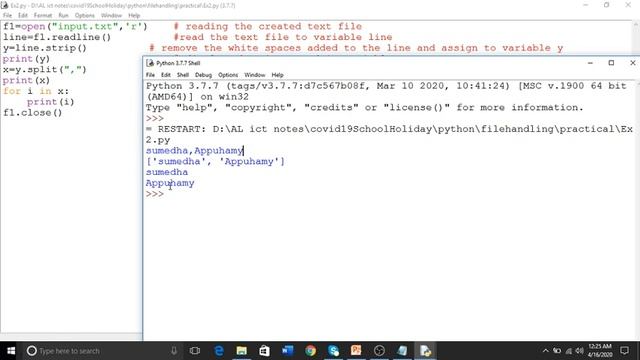Switch to the notepad app on taskbar
Image resolution: width=640 pixels, height=360 pixels.
coord(402,351)
